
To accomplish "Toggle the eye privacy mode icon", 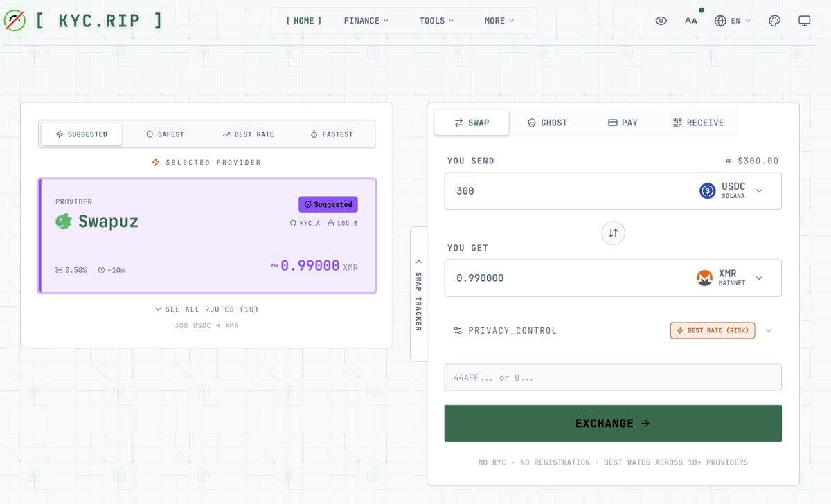I will tap(661, 21).
